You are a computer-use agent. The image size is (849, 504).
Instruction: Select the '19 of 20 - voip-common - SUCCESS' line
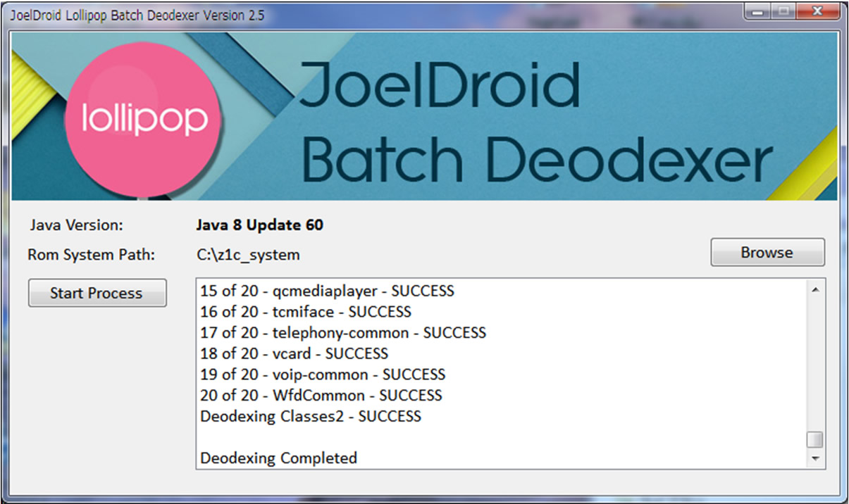tap(323, 374)
